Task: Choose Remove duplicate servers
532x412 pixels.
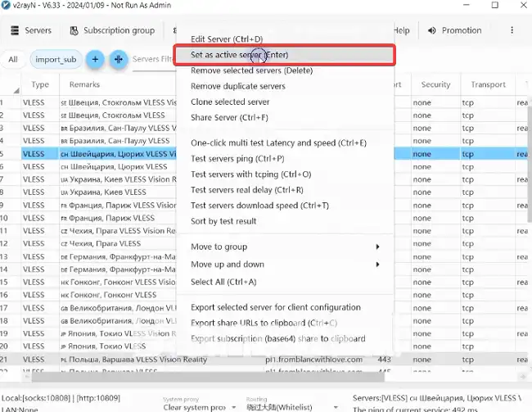Action: [x=238, y=86]
